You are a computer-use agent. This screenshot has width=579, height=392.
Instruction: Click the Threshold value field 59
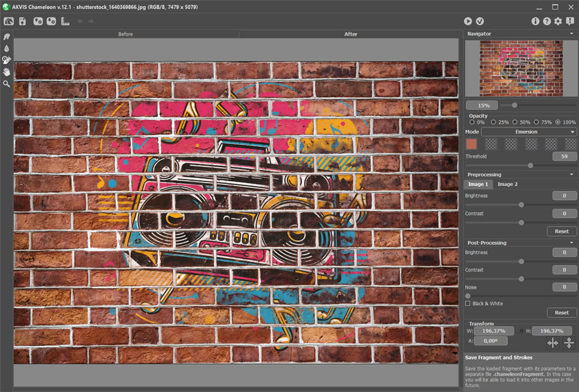(565, 156)
